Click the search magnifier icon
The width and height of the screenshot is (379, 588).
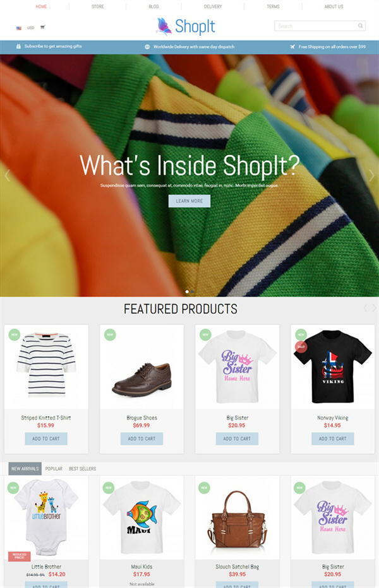360,26
